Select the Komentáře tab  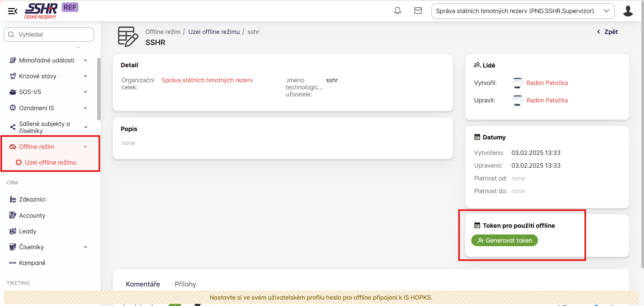click(x=143, y=284)
